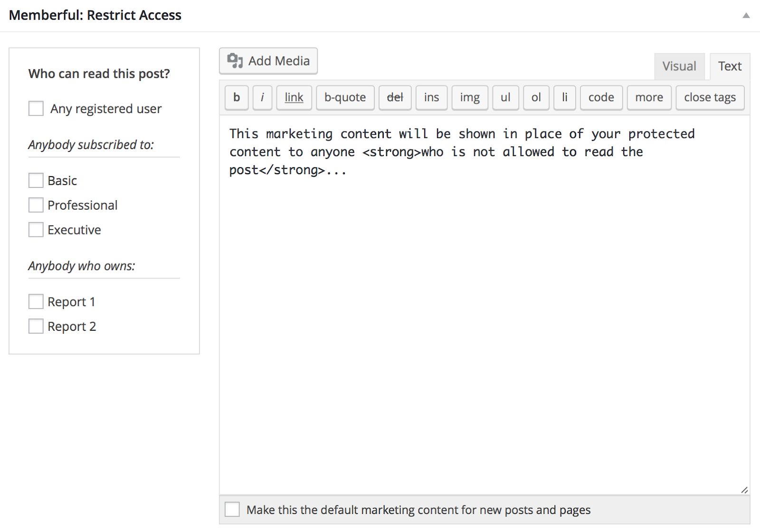Check the Report 2 checkbox

(x=36, y=326)
